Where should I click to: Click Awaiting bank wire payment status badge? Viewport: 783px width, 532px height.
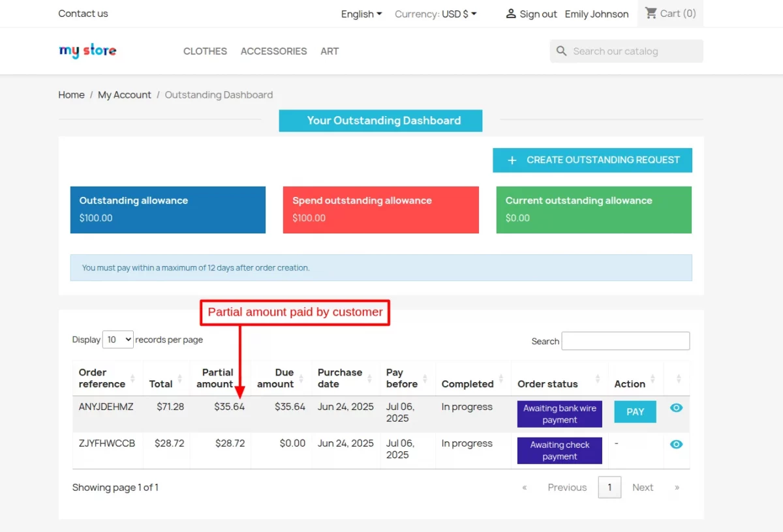pyautogui.click(x=560, y=414)
